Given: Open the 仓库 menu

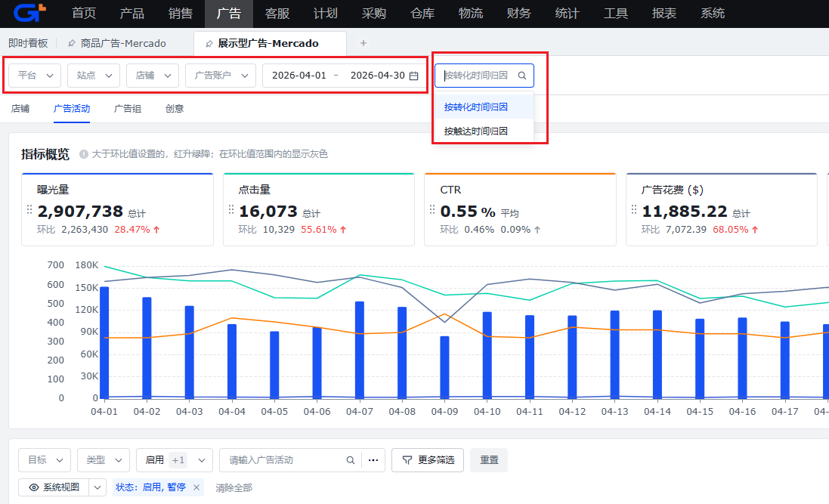Looking at the screenshot, I should [422, 13].
